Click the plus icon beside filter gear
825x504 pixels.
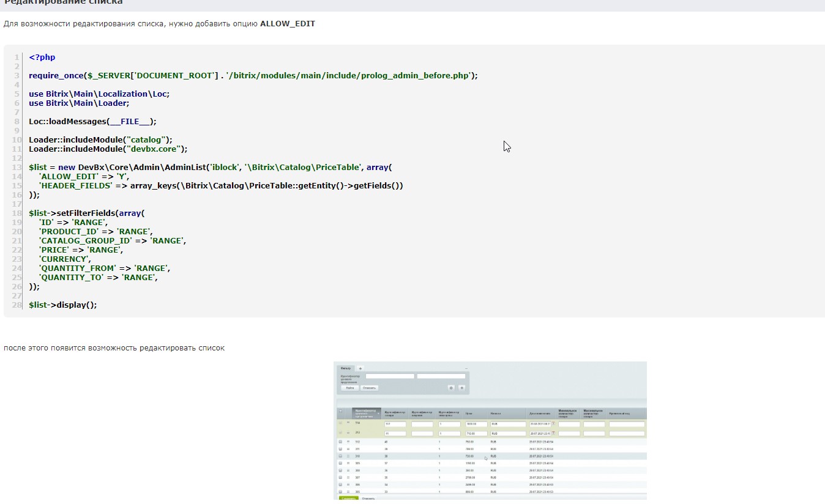tap(461, 388)
